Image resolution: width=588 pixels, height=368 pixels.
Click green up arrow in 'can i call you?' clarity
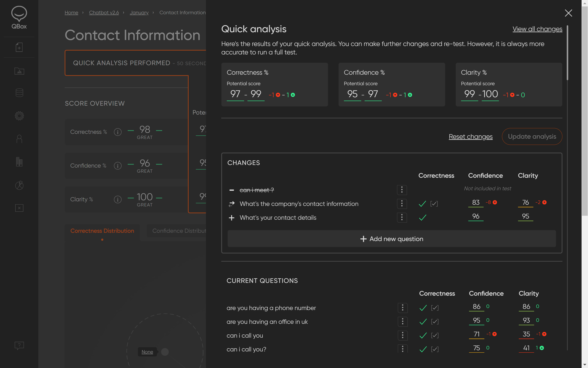point(542,348)
